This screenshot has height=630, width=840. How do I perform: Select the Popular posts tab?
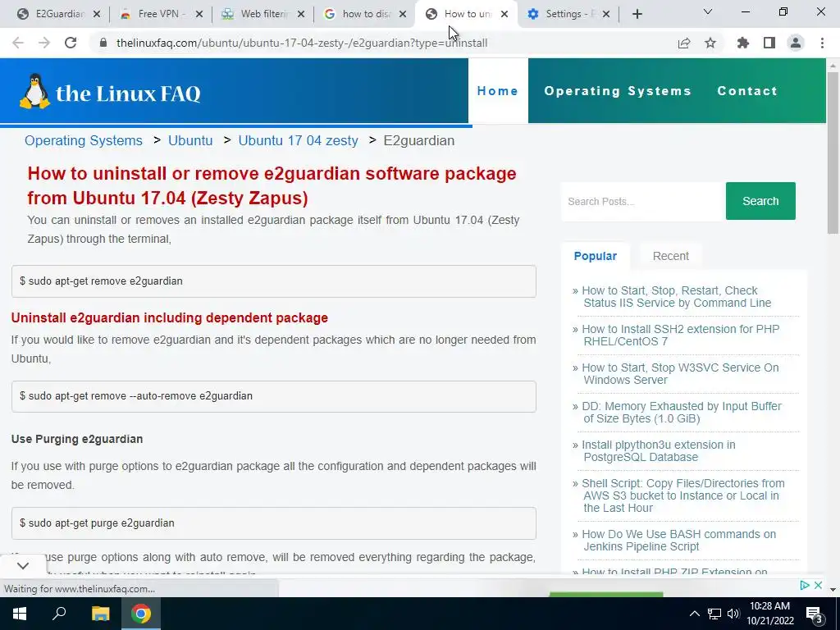tap(596, 256)
